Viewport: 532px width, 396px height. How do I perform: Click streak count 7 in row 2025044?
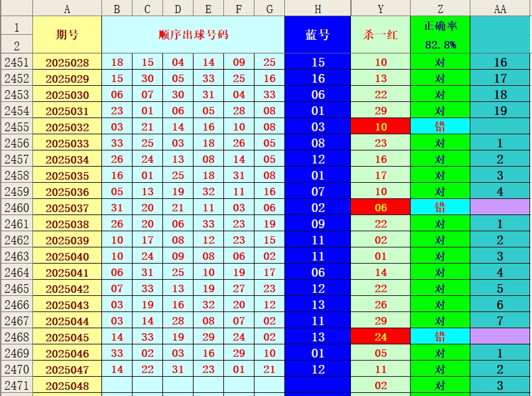click(500, 321)
